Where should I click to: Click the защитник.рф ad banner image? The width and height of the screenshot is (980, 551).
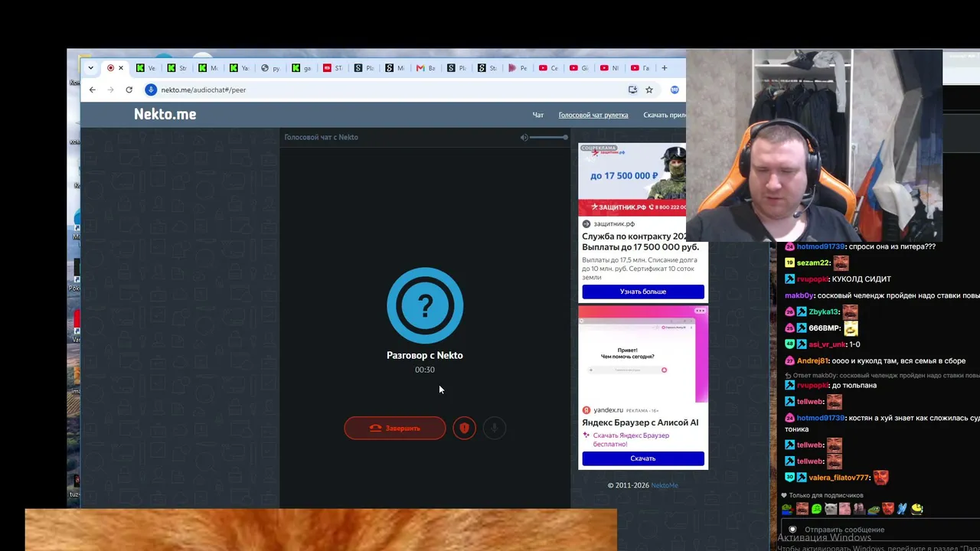tap(632, 179)
